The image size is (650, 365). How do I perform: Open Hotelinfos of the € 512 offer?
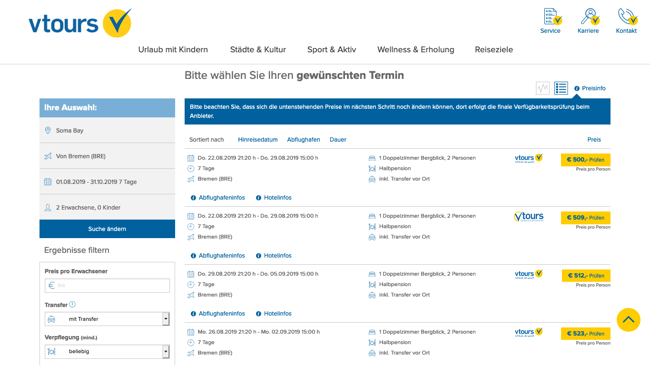[x=274, y=314]
